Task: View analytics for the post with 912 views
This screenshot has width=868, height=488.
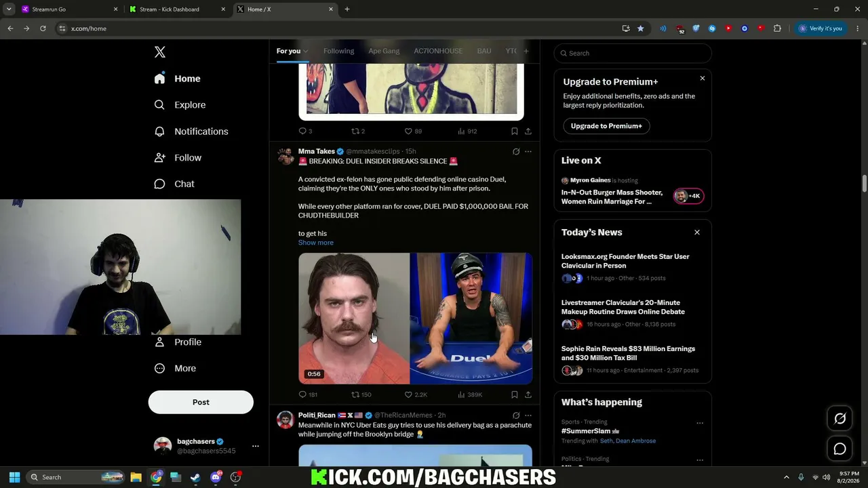Action: tap(467, 131)
